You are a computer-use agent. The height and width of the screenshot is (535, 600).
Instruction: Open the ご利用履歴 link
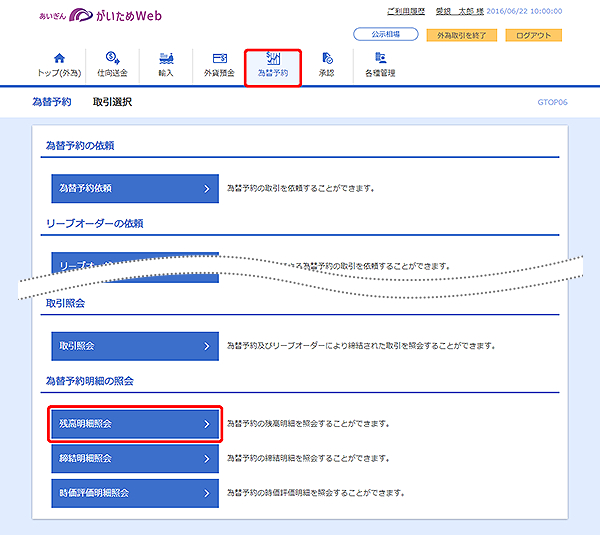406,11
